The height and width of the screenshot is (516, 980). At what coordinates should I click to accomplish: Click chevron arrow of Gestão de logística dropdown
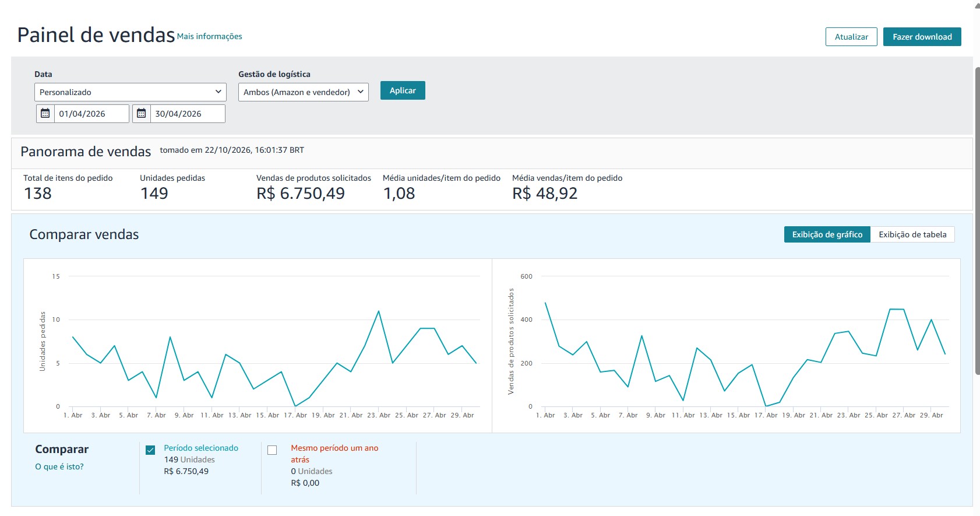[361, 92]
